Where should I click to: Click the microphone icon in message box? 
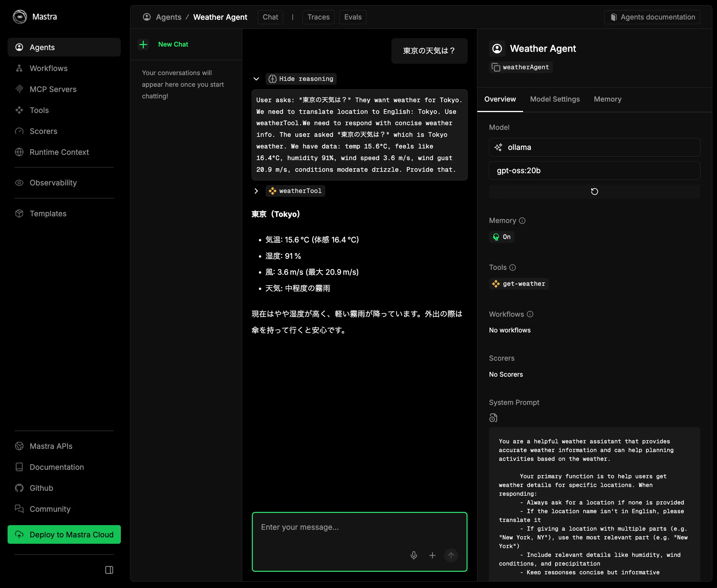click(414, 555)
